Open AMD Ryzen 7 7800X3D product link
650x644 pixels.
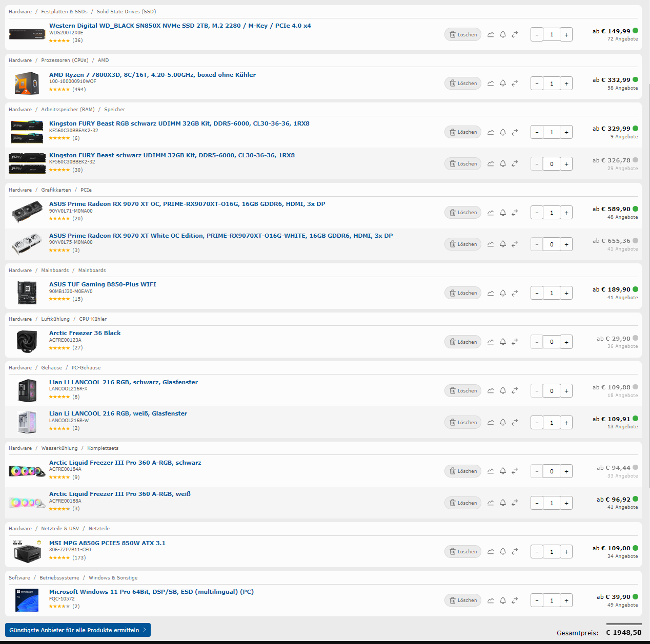point(152,75)
